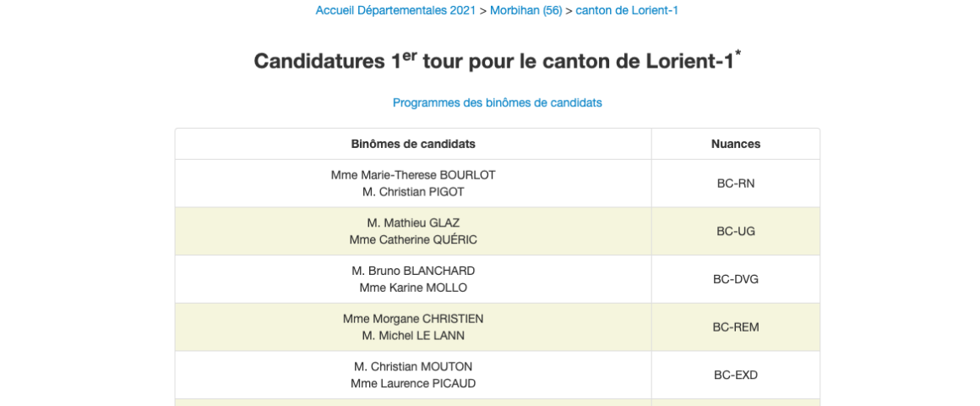This screenshot has width=980, height=406.
Task: Click candidate name Mme Marie-Therese BOURLOT
Action: click(x=413, y=175)
